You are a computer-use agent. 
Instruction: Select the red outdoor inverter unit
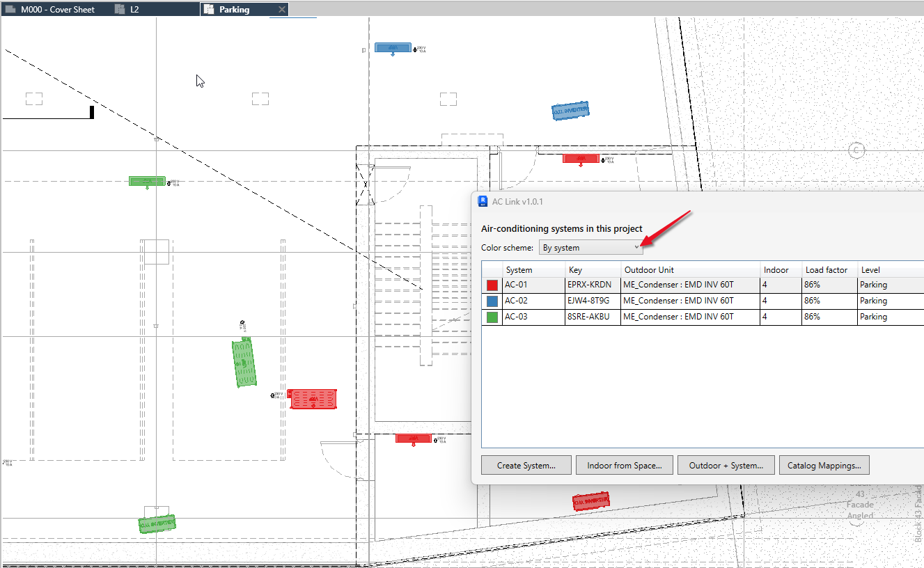[x=591, y=501]
